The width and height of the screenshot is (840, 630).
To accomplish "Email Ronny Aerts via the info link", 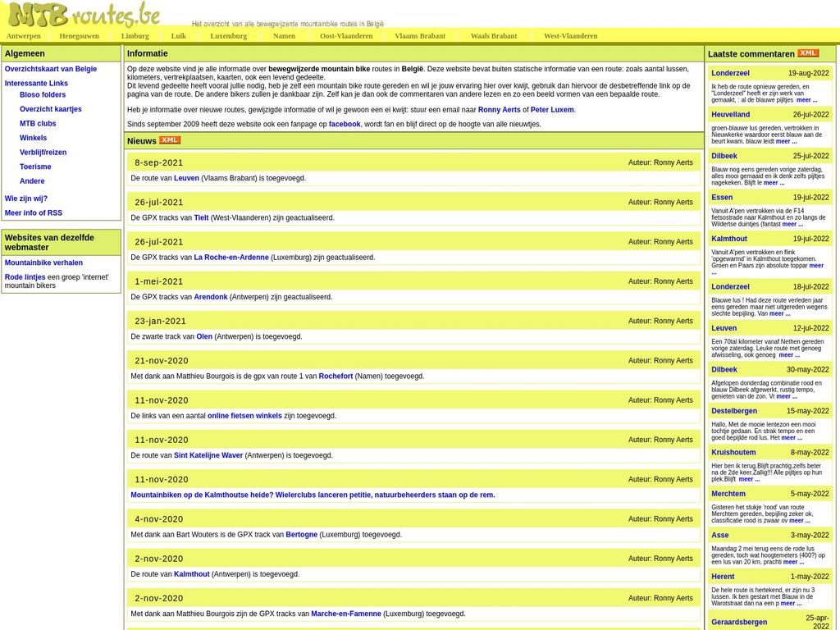I will click(500, 109).
